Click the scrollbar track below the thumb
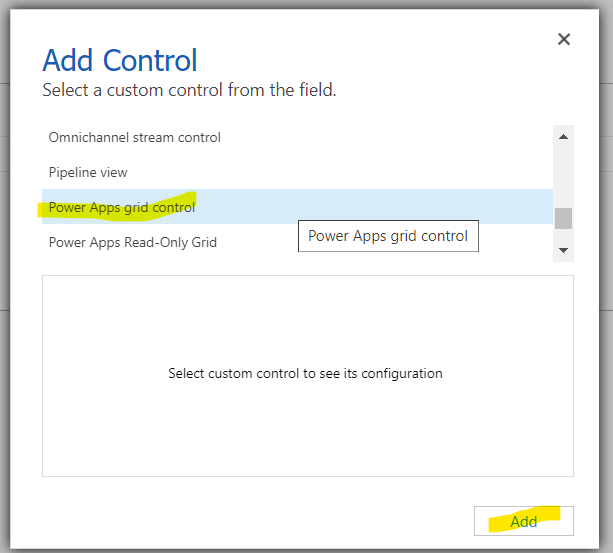The width and height of the screenshot is (613, 553). (x=563, y=237)
